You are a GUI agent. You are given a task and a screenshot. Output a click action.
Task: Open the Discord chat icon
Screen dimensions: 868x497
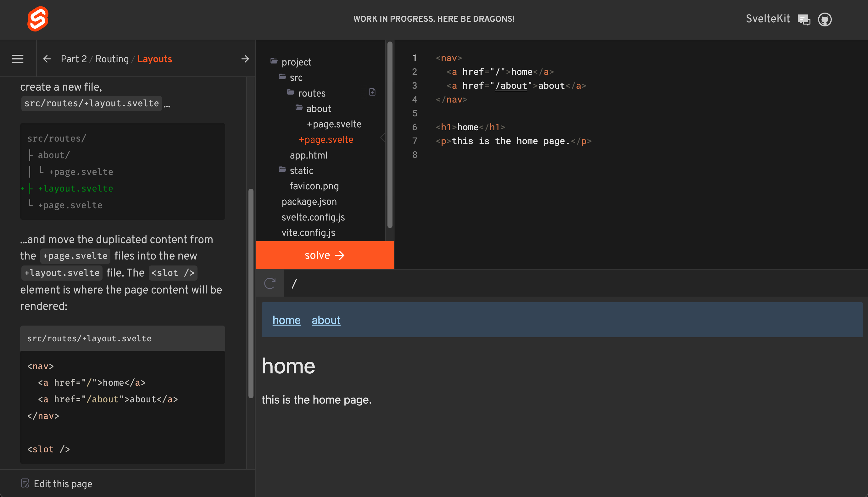click(804, 19)
